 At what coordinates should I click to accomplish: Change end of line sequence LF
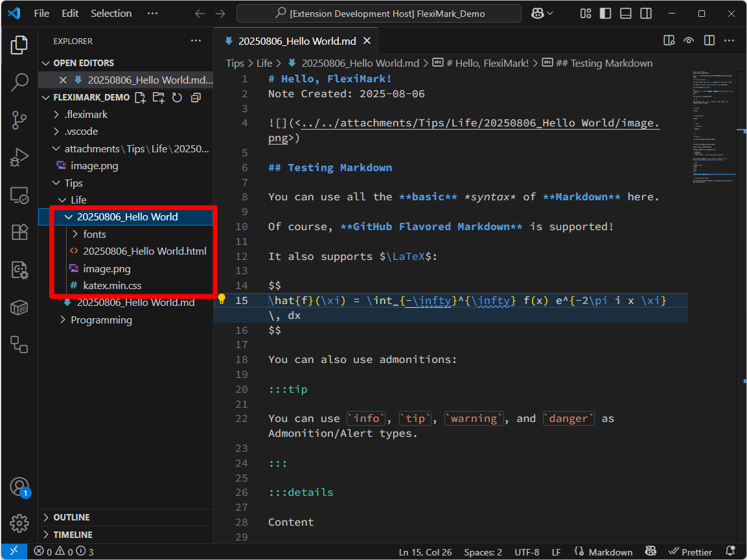(556, 552)
